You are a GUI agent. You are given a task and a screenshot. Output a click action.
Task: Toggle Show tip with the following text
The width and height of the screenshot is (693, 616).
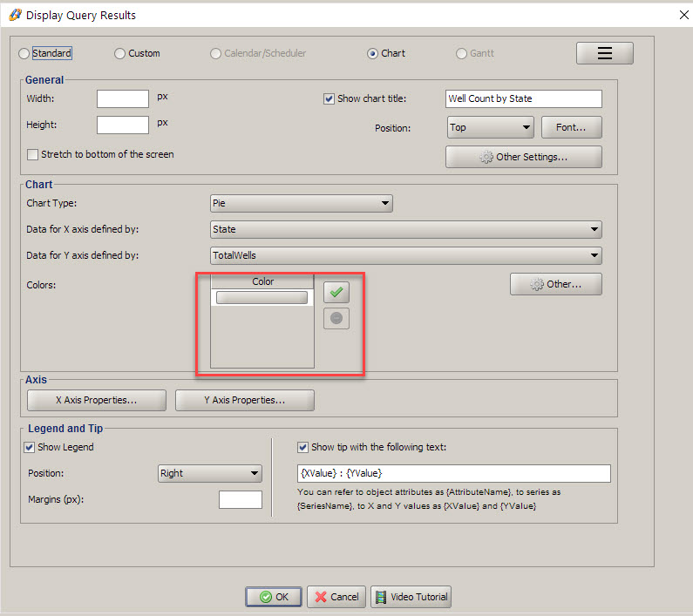[x=302, y=447]
